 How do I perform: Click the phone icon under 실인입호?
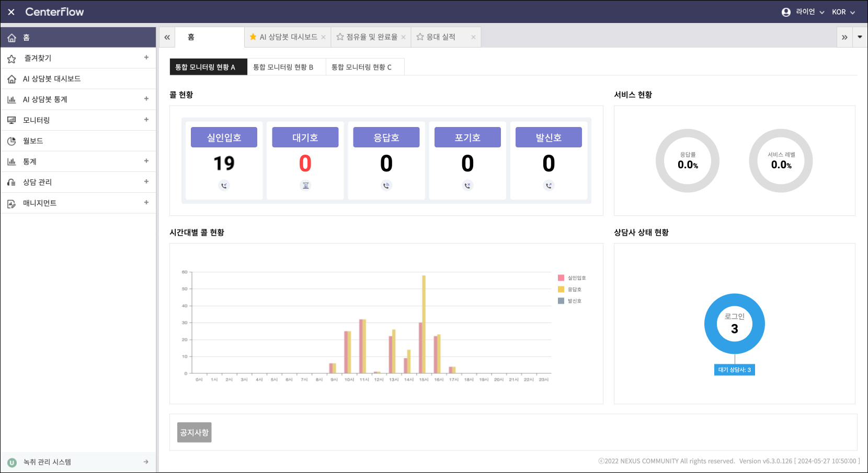point(224,186)
